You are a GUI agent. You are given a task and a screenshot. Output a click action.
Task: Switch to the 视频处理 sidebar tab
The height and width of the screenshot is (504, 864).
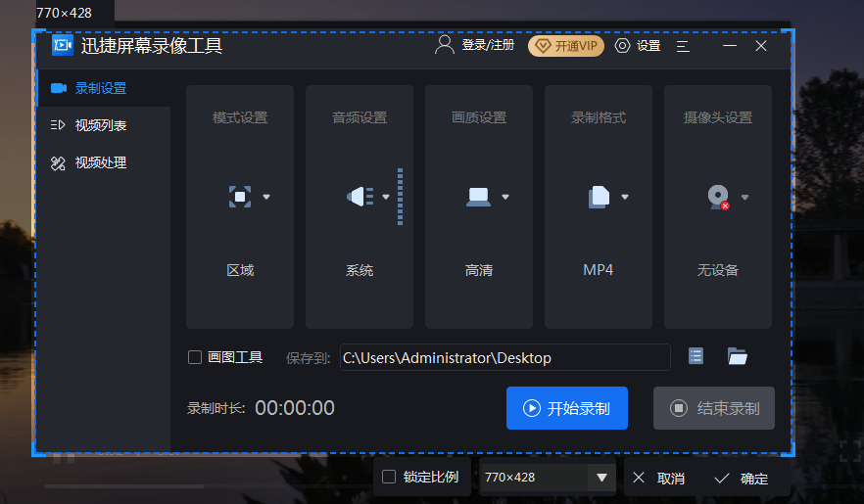104,162
